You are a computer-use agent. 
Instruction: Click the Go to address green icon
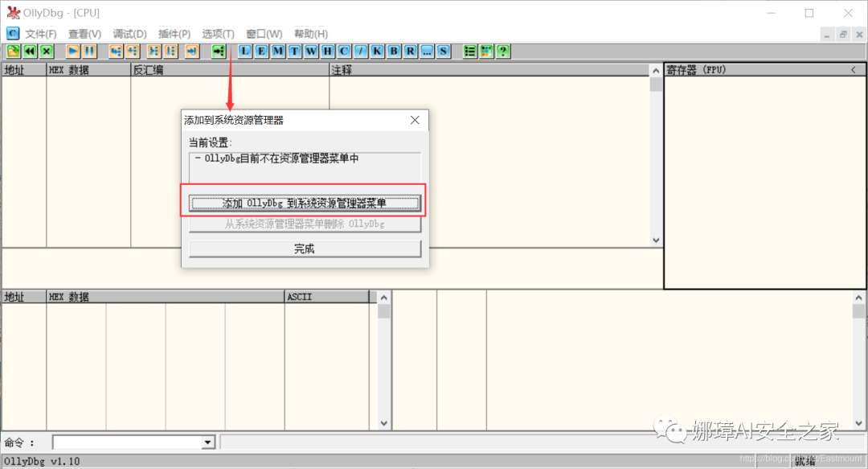pyautogui.click(x=219, y=51)
